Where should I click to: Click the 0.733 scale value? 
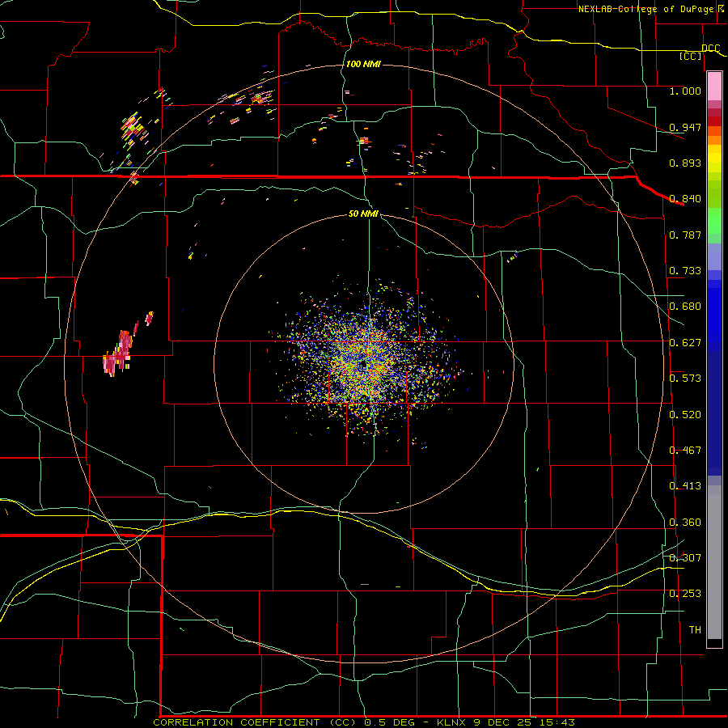[685, 271]
